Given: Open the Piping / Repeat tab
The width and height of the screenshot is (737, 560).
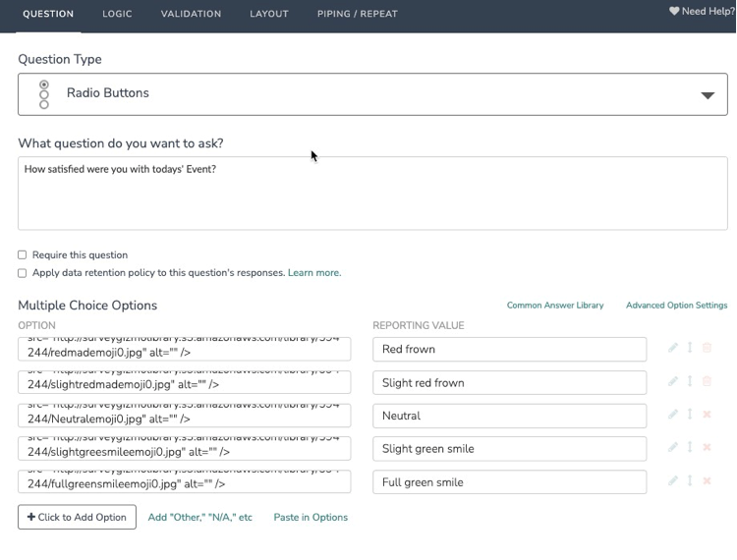Looking at the screenshot, I should pyautogui.click(x=357, y=14).
